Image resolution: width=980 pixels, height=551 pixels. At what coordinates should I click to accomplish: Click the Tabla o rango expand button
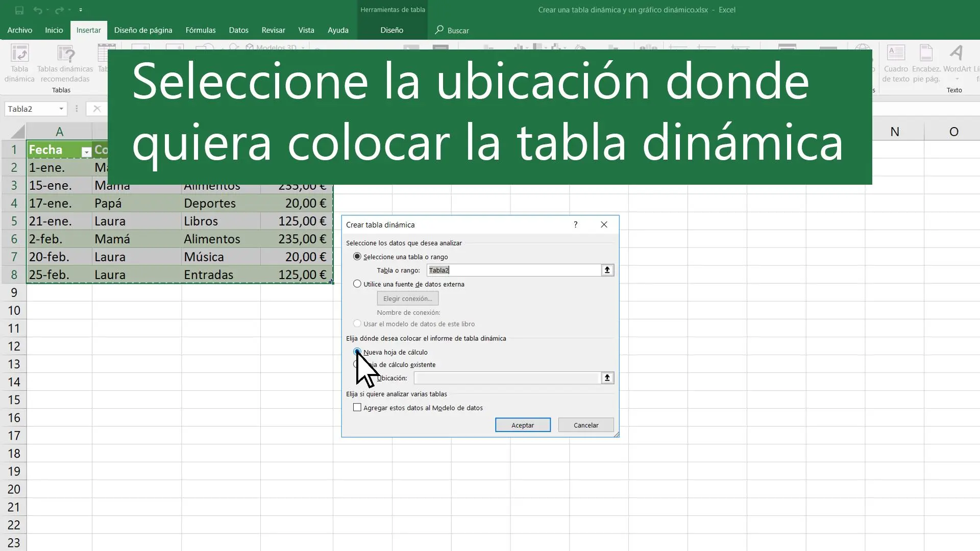pyautogui.click(x=606, y=270)
